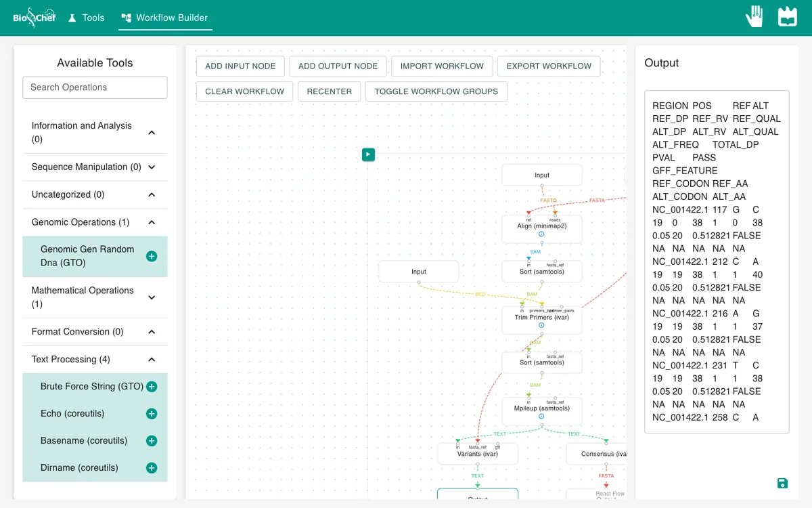Toggle workflow groups visibility

(x=436, y=91)
